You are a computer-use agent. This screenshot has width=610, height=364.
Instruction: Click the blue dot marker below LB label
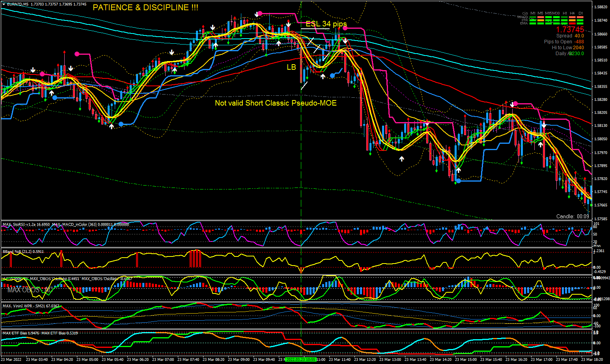[x=332, y=76]
